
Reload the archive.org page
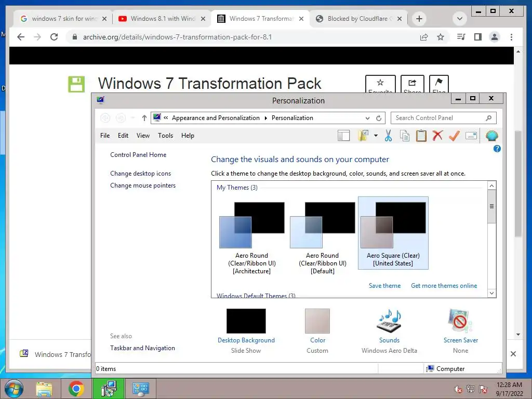point(54,37)
